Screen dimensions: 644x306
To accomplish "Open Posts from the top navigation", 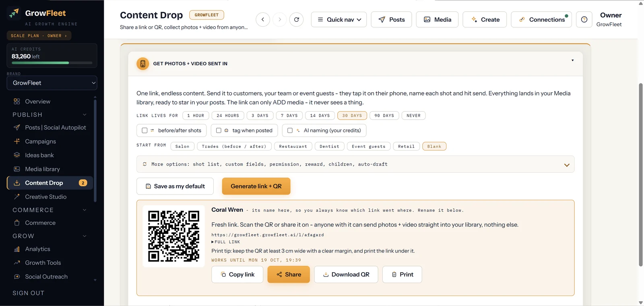I will pos(391,19).
